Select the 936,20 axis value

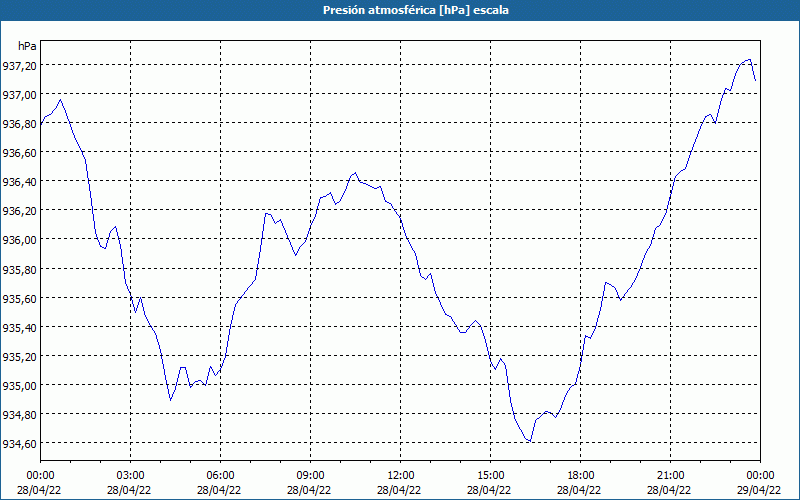click(x=19, y=211)
